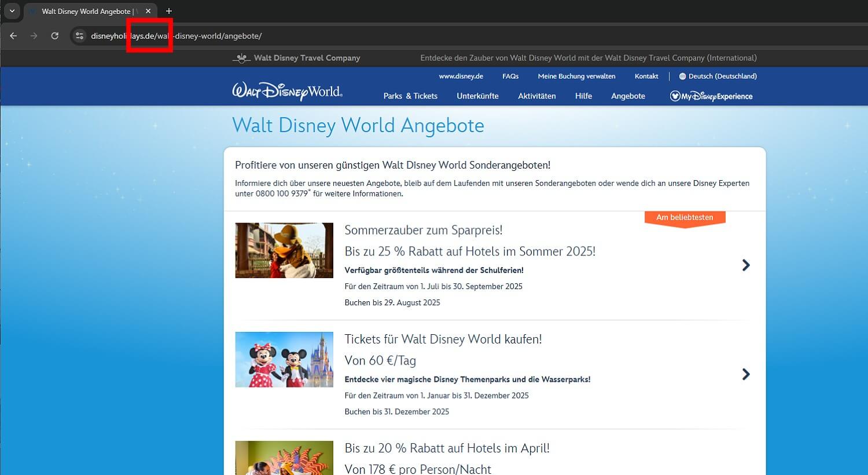Screen dimensions: 868x475
Task: Open the FAQs link
Action: (510, 76)
